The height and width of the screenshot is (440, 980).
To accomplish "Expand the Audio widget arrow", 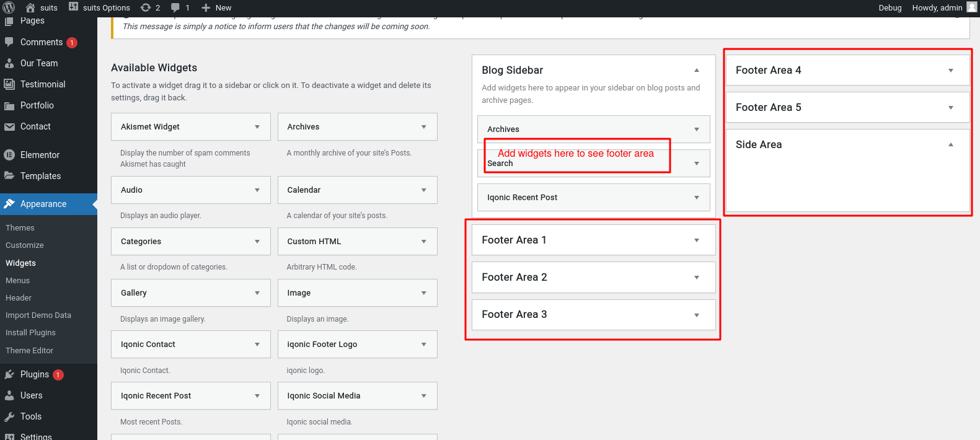I will click(x=257, y=190).
